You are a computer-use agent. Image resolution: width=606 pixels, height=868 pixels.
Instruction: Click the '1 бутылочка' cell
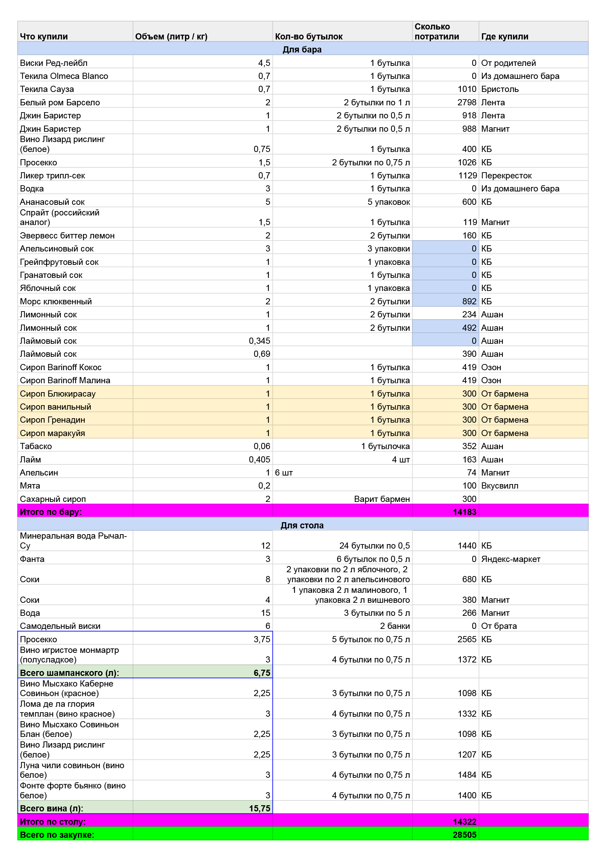coord(342,445)
